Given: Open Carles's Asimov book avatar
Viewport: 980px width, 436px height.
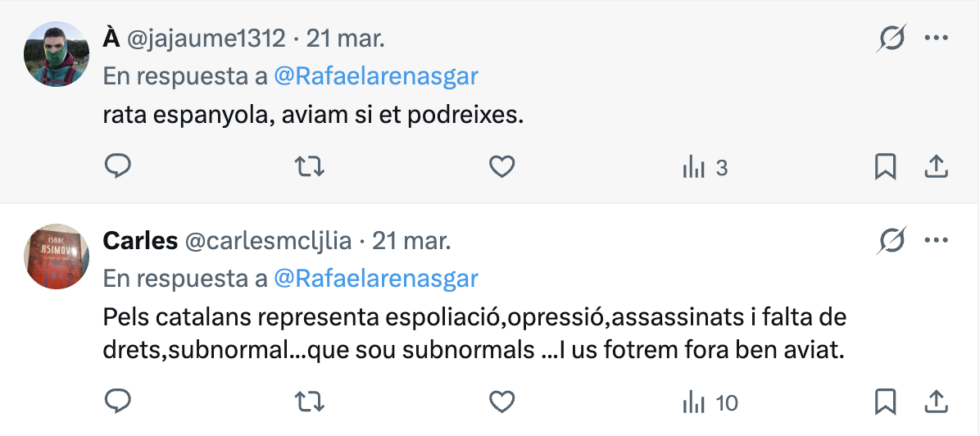Looking at the screenshot, I should (56, 256).
